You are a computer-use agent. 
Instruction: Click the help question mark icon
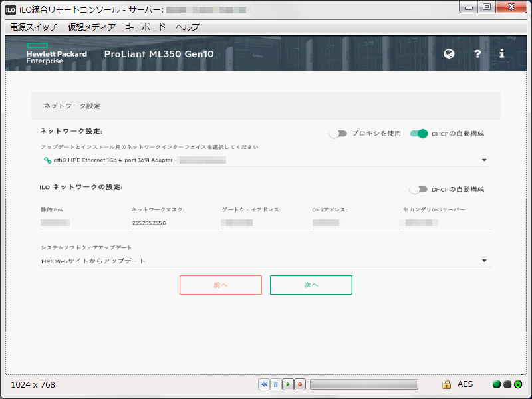[x=477, y=54]
